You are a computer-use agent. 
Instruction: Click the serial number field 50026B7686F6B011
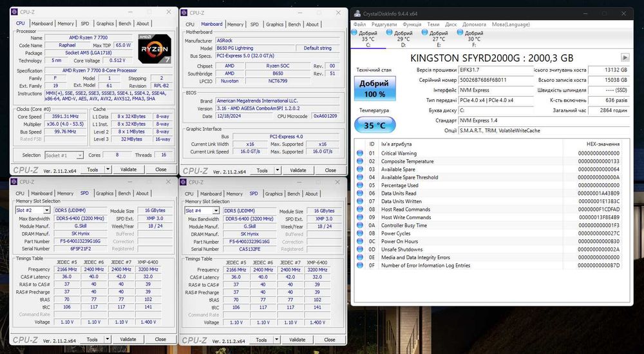click(496, 80)
